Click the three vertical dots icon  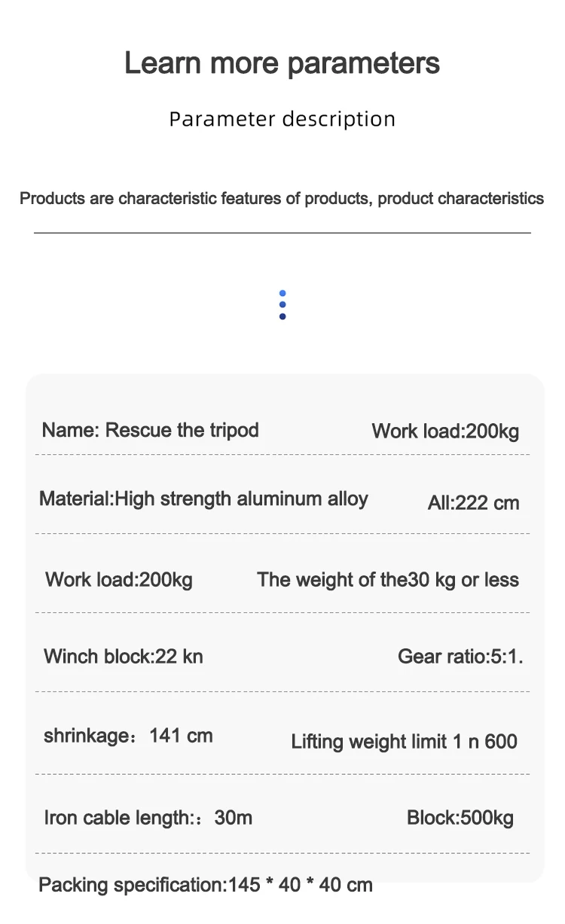coord(282,305)
